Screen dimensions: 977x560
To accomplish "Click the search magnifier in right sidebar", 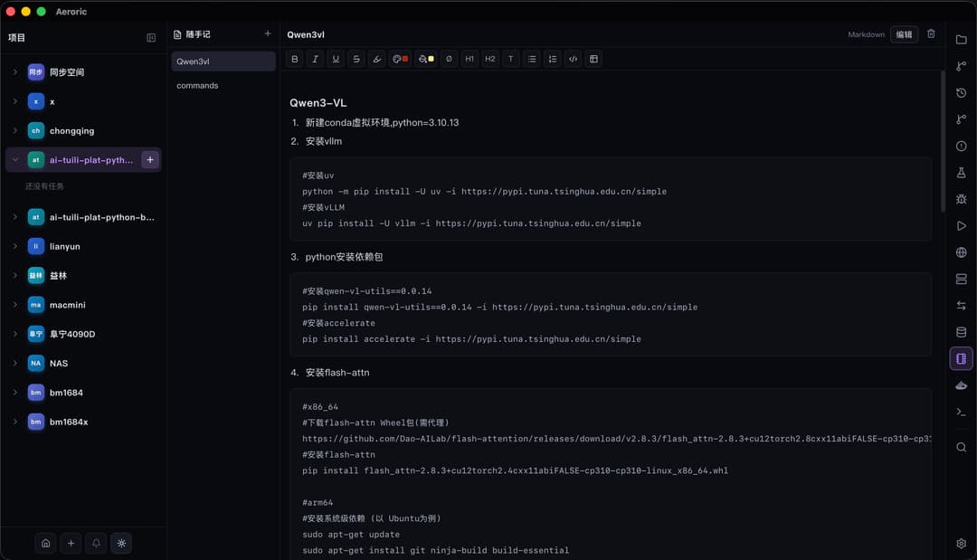I will (962, 447).
